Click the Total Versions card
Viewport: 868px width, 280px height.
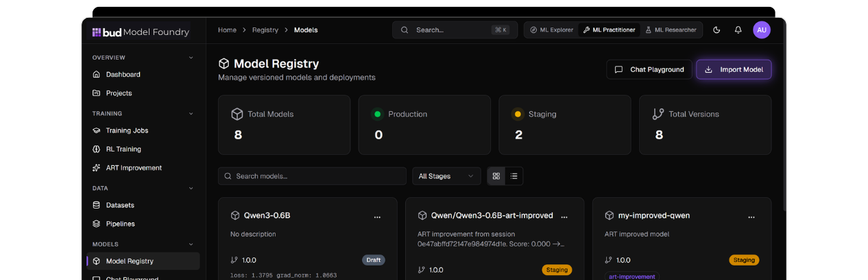click(x=706, y=125)
